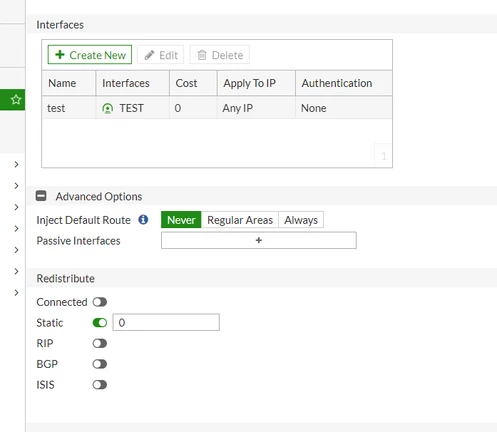Click the pencil Edit icon
This screenshot has height=432, width=497.
tap(149, 55)
